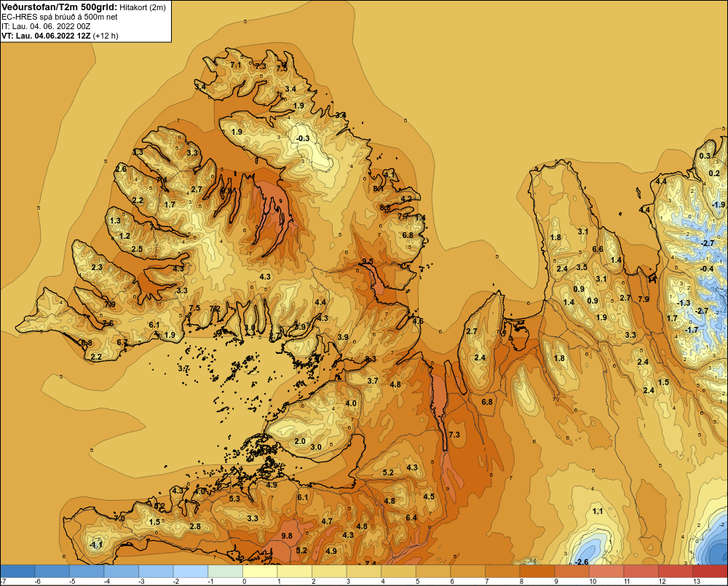This screenshot has height=586, width=728.
Task: Click the '6.6' temperature label
Action: pyautogui.click(x=598, y=249)
